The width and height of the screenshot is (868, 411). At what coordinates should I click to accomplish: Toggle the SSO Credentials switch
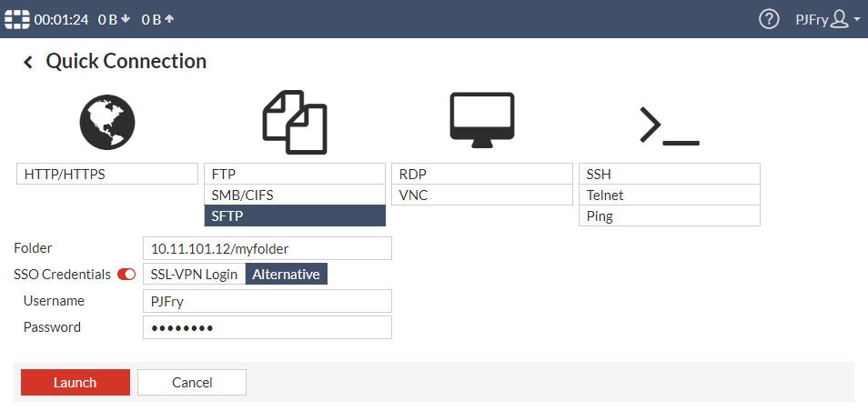[x=126, y=274]
